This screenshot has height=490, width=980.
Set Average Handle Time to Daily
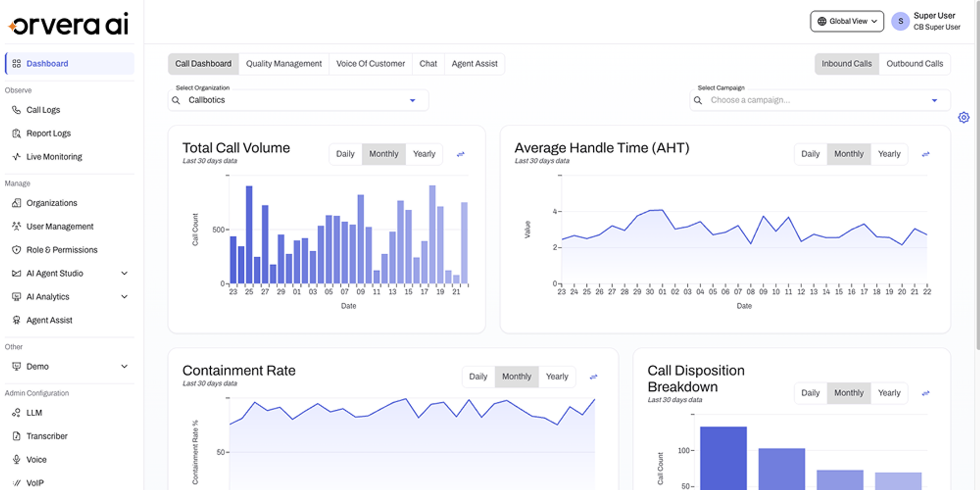(x=810, y=154)
